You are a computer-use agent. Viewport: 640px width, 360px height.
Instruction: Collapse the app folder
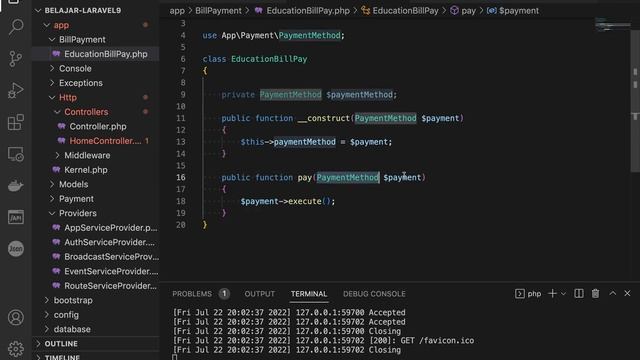[x=61, y=25]
